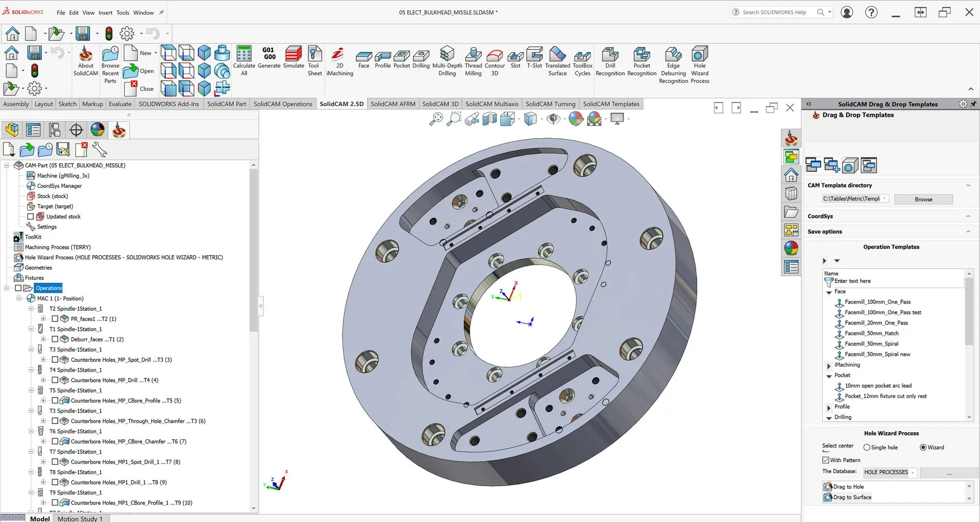Viewport: 980px width, 522px height.
Task: Click the Thread Milling icon
Action: tap(473, 55)
